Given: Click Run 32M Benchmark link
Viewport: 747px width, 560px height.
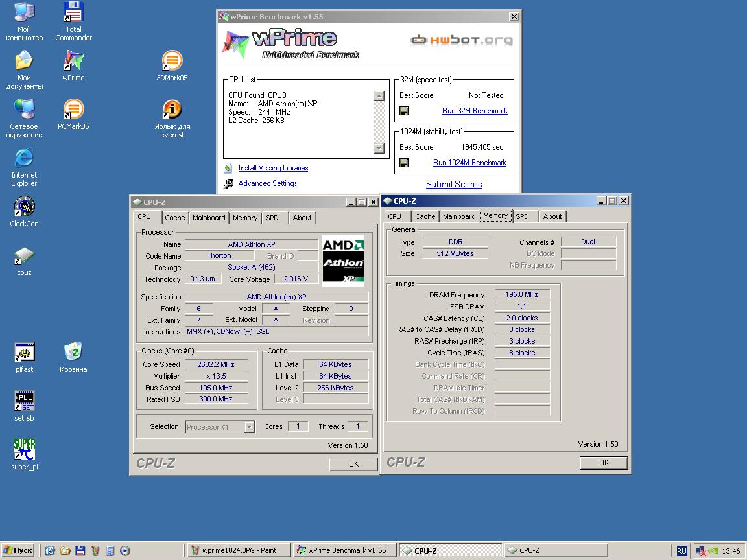Looking at the screenshot, I should pos(475,111).
